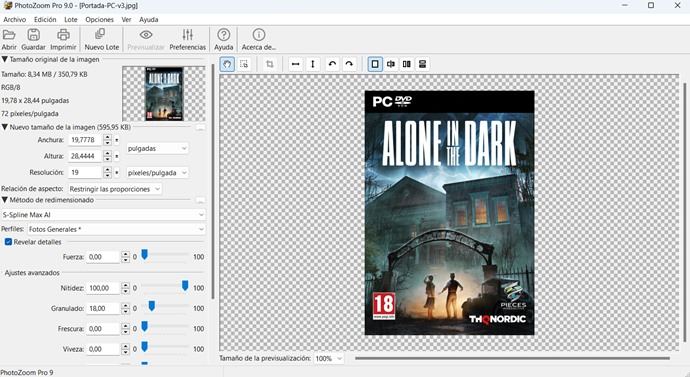Open Preferencias from the toolbar
Image resolution: width=690 pixels, height=377 pixels.
click(187, 39)
